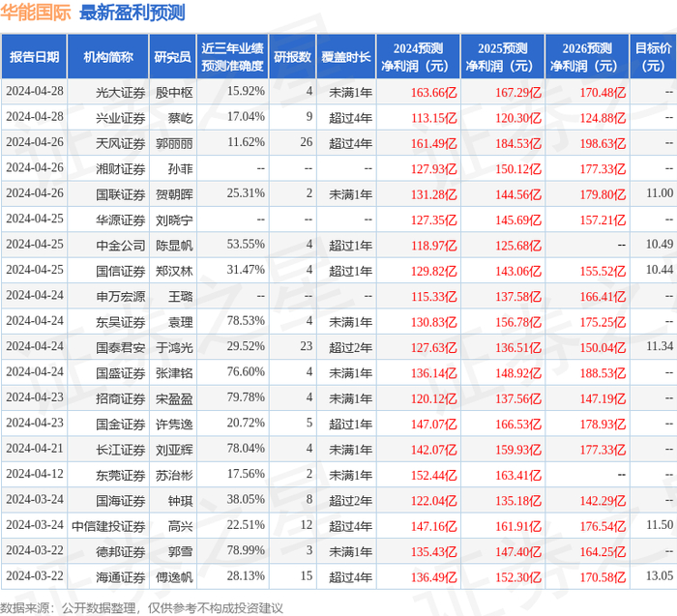Click the 研报数 value 26
Screen dimensions: 677x616
click(307, 142)
